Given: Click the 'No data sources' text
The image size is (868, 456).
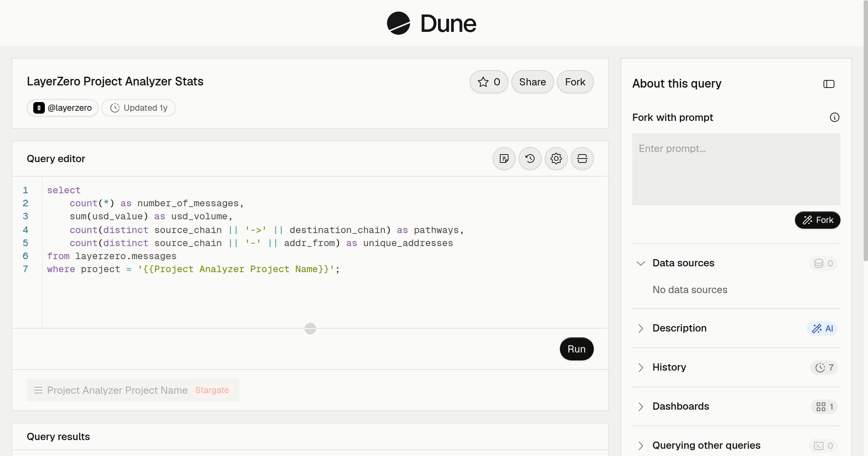Looking at the screenshot, I should pos(690,290).
